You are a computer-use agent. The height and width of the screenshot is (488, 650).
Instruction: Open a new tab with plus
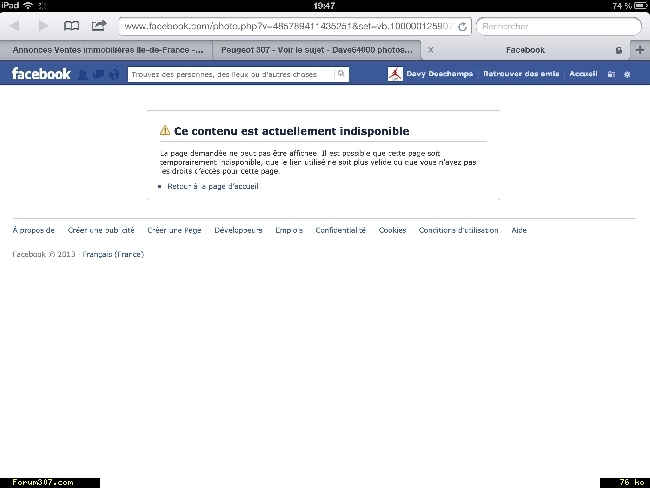[x=640, y=50]
